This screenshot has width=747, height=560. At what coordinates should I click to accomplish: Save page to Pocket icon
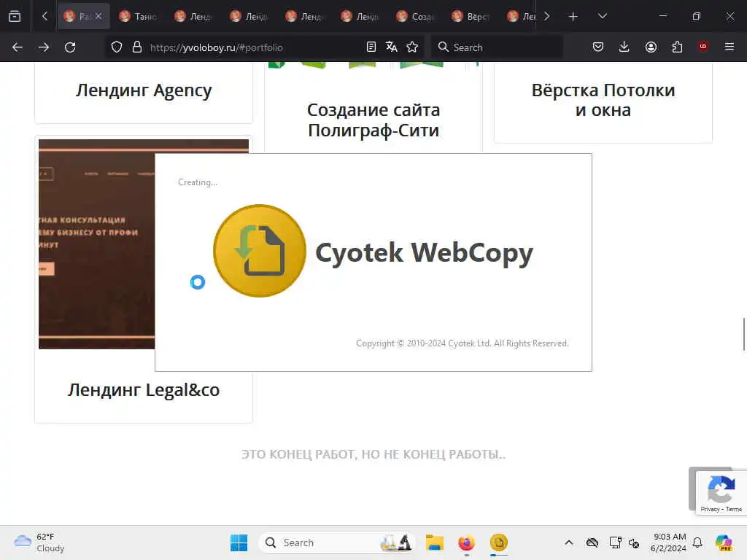(x=598, y=47)
